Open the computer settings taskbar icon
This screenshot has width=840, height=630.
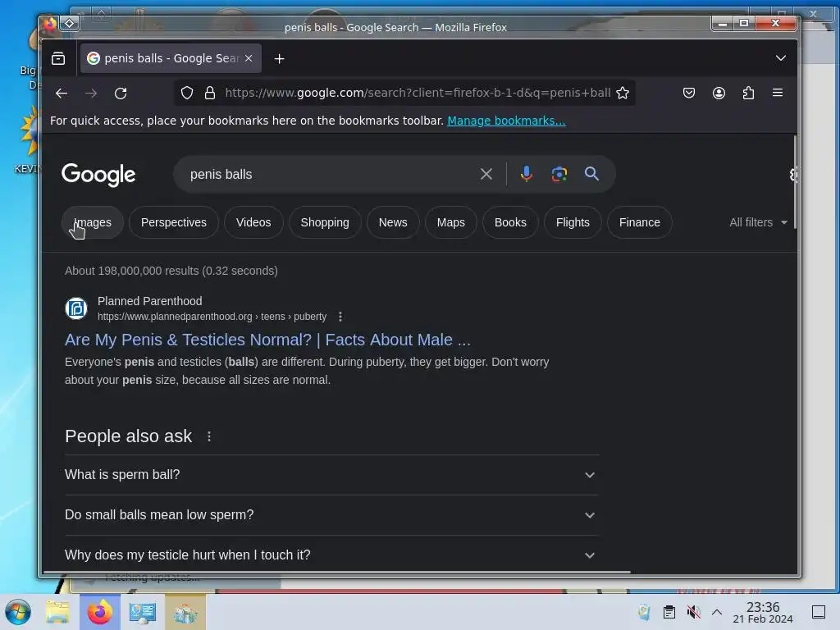point(142,612)
